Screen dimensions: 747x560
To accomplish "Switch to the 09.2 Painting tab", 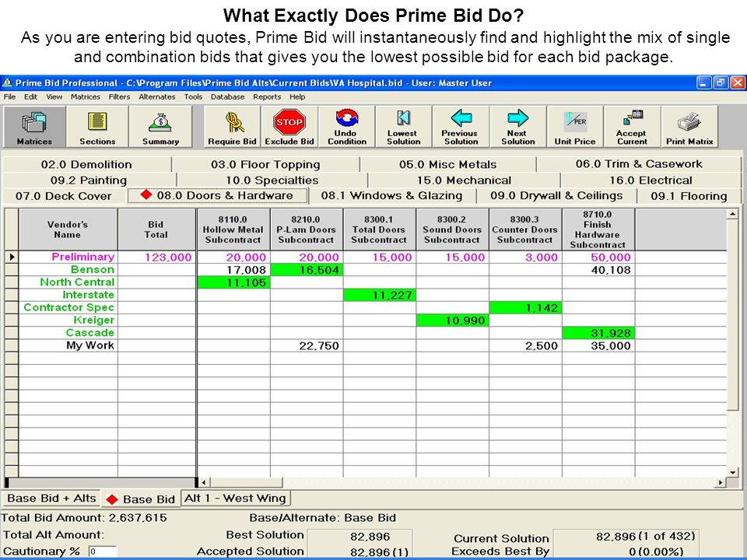I will point(89,180).
